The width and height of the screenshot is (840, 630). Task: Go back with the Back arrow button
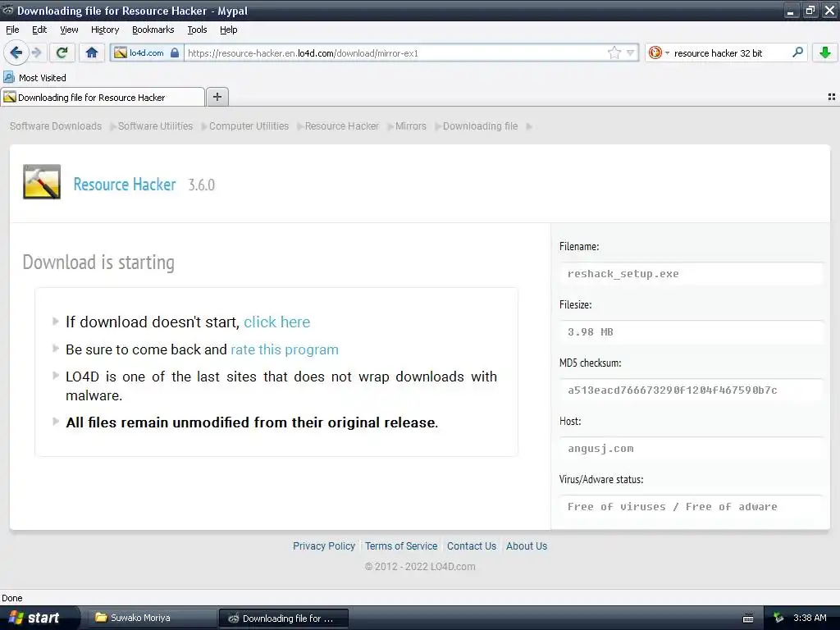click(16, 52)
